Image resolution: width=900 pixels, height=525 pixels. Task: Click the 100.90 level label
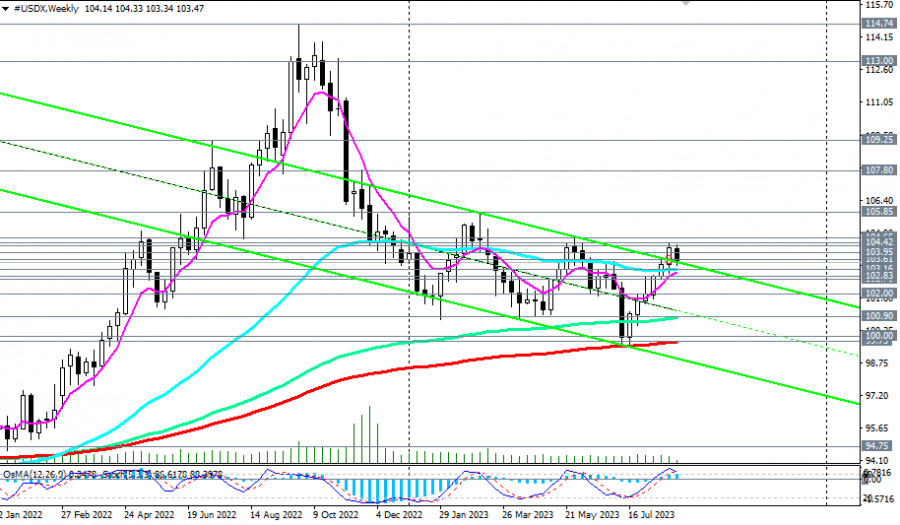879,316
